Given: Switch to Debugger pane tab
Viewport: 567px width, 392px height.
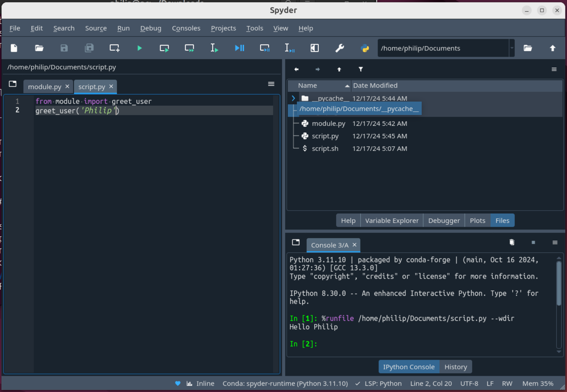Looking at the screenshot, I should point(444,221).
